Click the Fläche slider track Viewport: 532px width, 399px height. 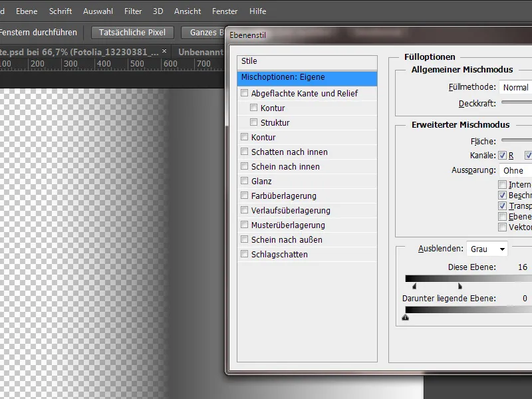click(517, 140)
